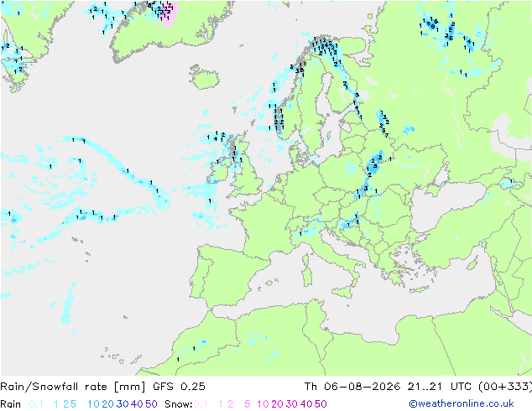The image size is (532, 411).
Task: Click the rain legend value 40
Action: [x=137, y=404]
